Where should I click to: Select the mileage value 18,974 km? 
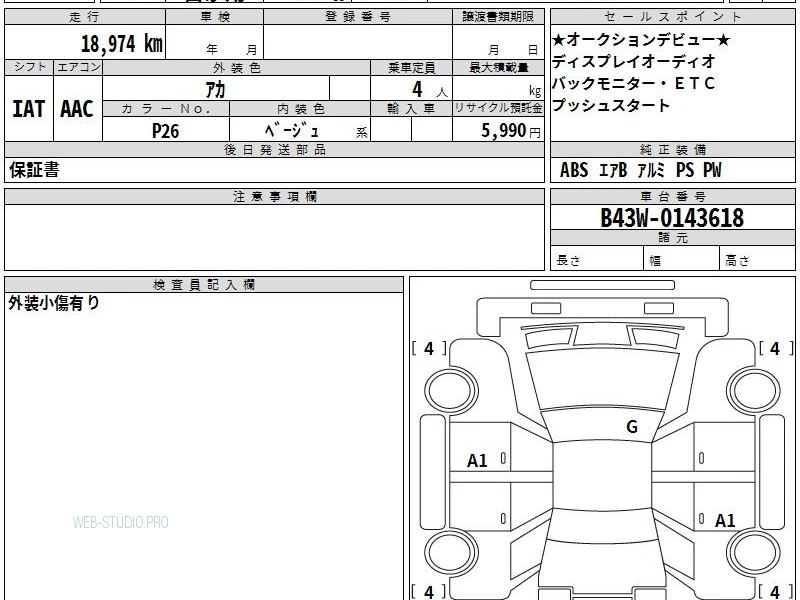122,43
